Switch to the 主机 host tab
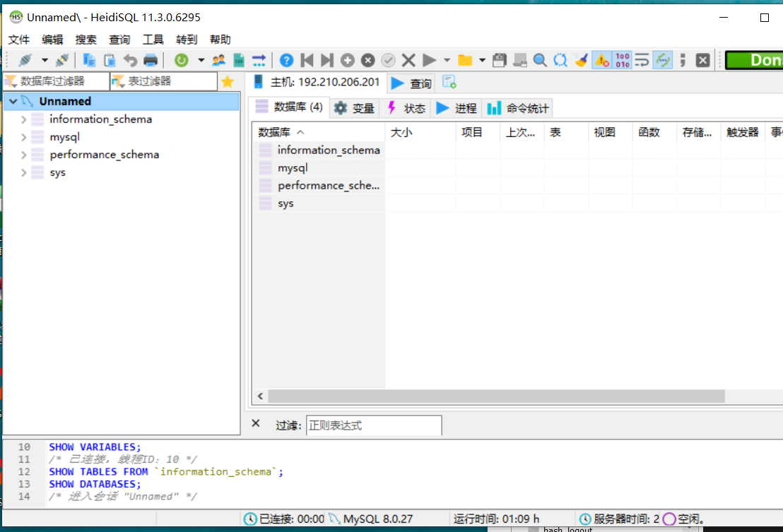Image resolution: width=783 pixels, height=532 pixels. point(316,83)
